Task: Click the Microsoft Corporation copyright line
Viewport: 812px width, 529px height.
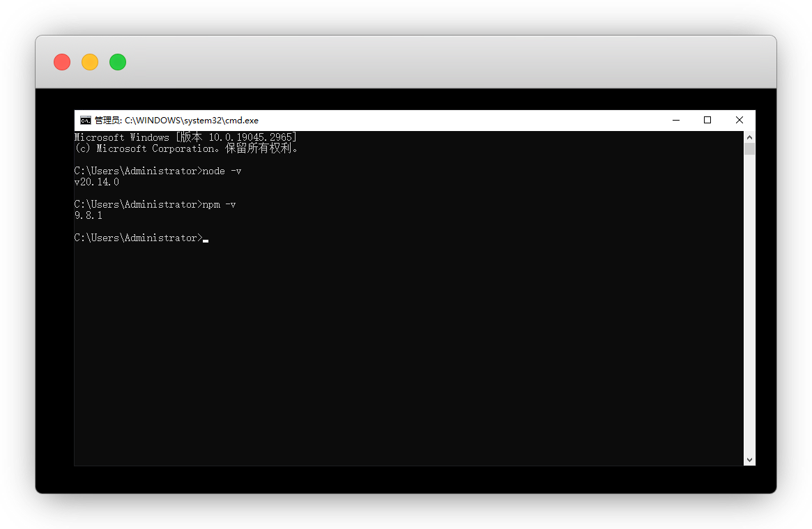Action: (x=185, y=148)
